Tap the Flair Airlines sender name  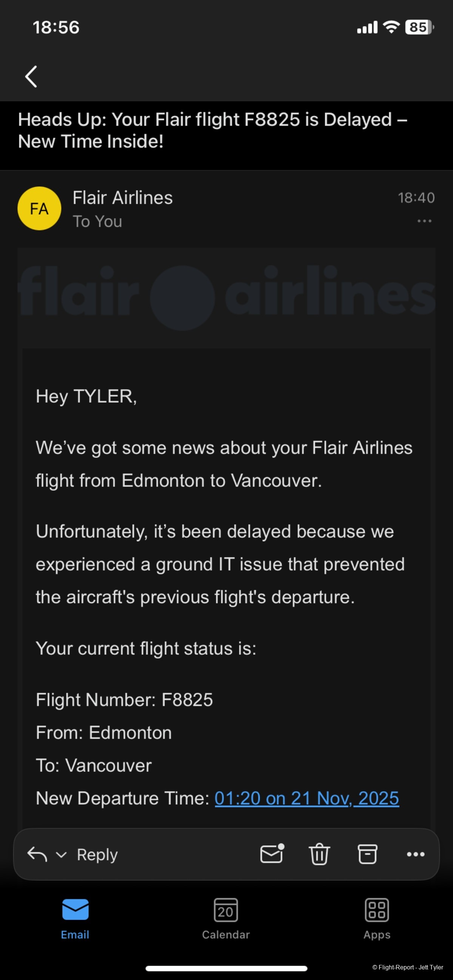[123, 198]
